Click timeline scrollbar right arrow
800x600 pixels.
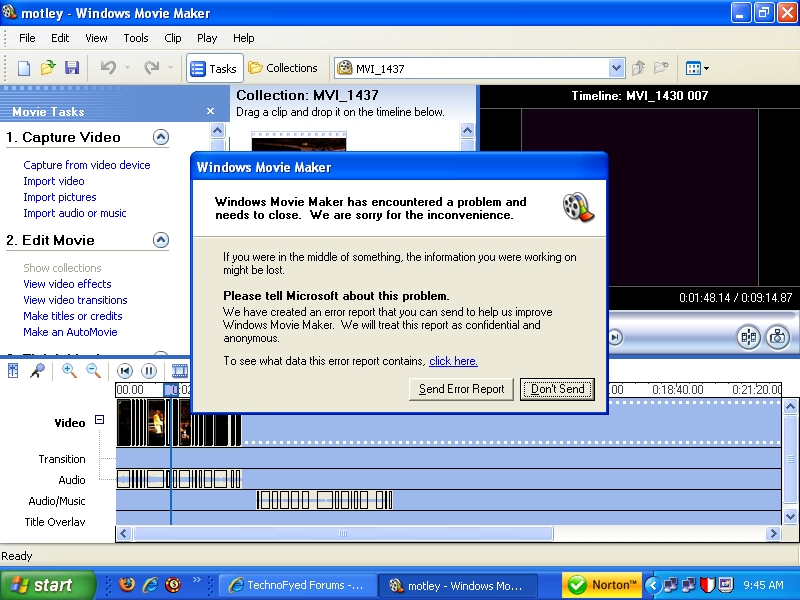tap(774, 534)
